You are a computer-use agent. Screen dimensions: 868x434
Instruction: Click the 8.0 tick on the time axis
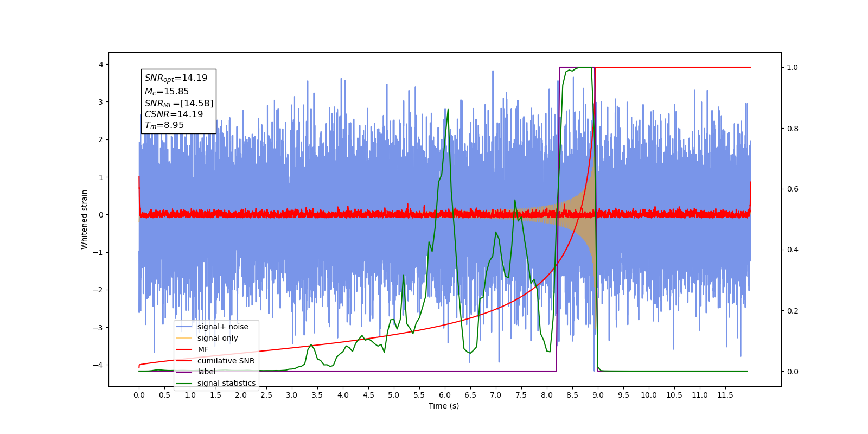[547, 395]
